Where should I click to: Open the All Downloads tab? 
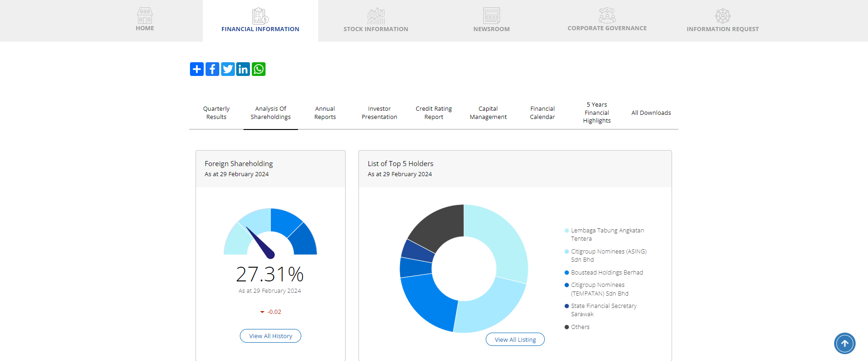[651, 113]
